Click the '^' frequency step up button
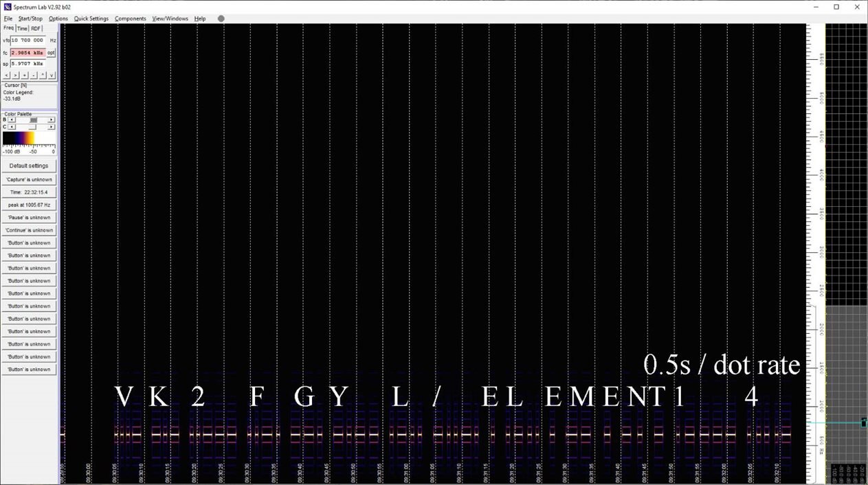868x485 pixels. [x=43, y=75]
